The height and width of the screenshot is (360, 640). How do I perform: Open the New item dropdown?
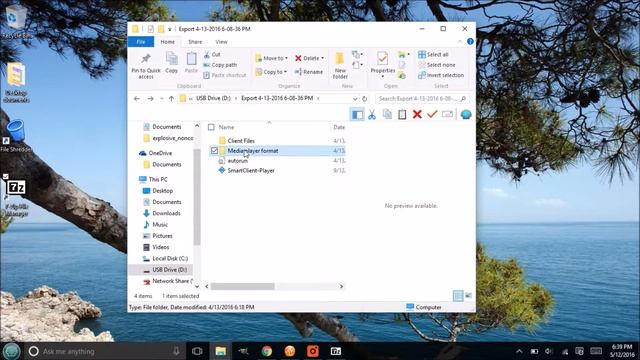[358, 54]
